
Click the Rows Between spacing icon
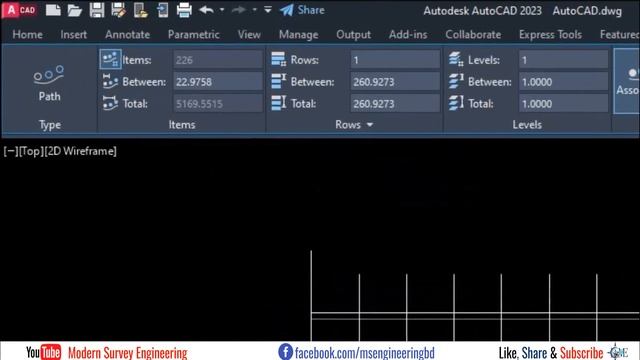click(x=279, y=82)
